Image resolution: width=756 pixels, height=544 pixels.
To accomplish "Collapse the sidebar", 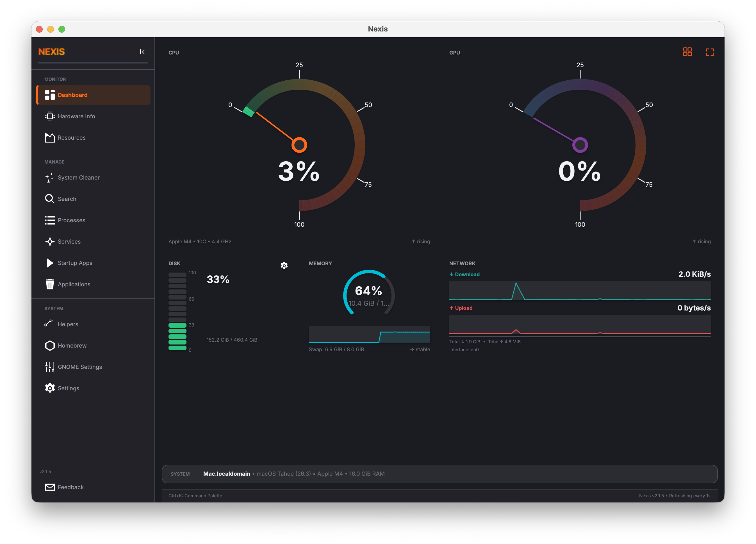I will coord(142,52).
